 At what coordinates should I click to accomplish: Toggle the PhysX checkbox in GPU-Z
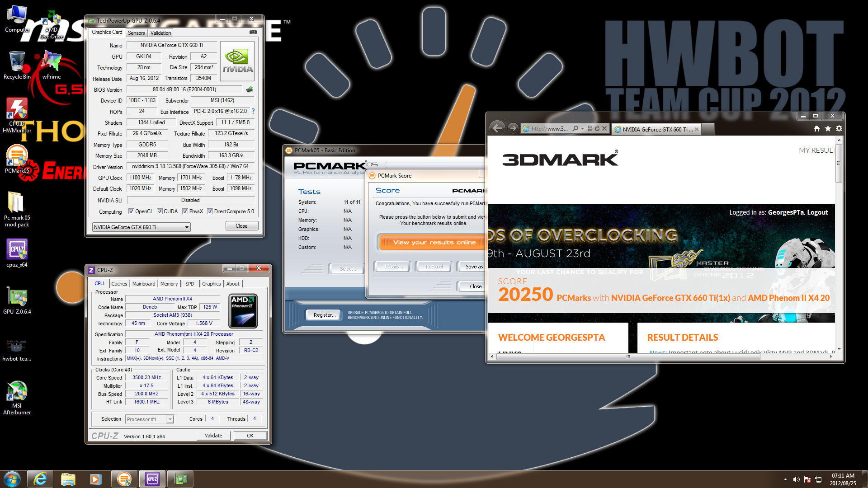coord(185,211)
